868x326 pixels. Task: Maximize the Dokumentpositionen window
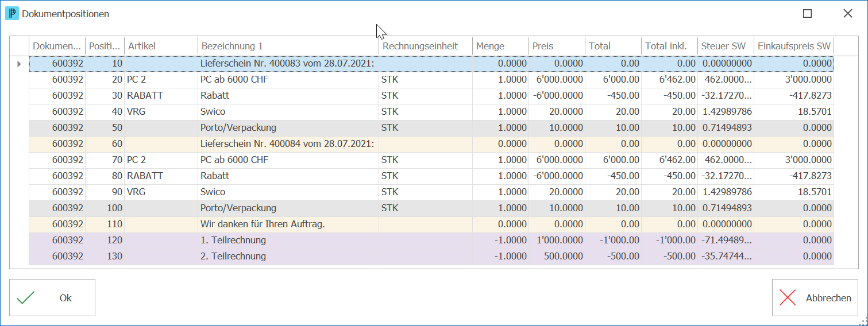pyautogui.click(x=807, y=13)
